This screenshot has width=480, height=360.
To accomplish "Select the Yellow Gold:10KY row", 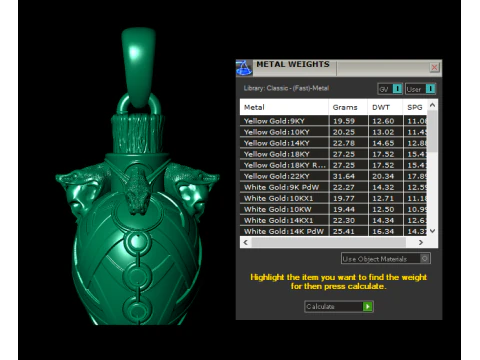I will point(333,132).
